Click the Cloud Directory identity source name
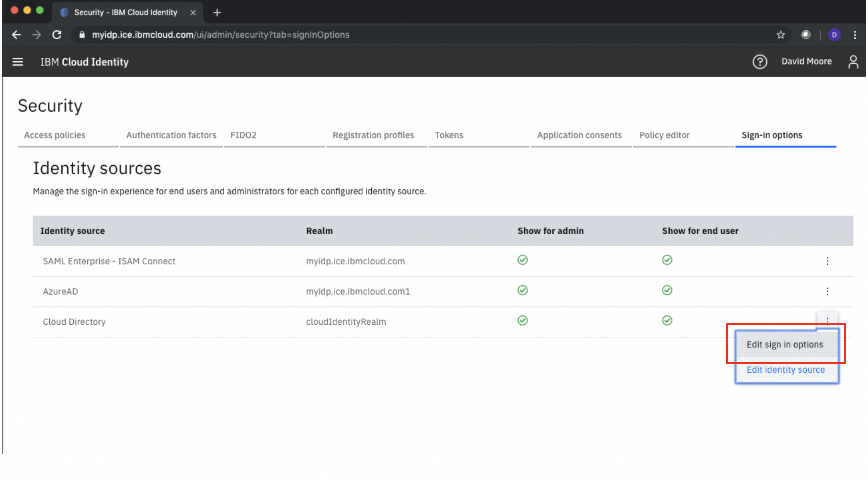 click(x=74, y=321)
